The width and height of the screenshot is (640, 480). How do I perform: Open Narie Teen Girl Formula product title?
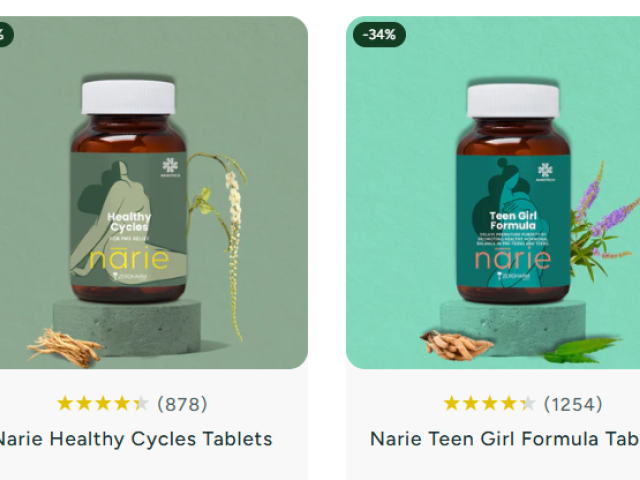pyautogui.click(x=505, y=439)
